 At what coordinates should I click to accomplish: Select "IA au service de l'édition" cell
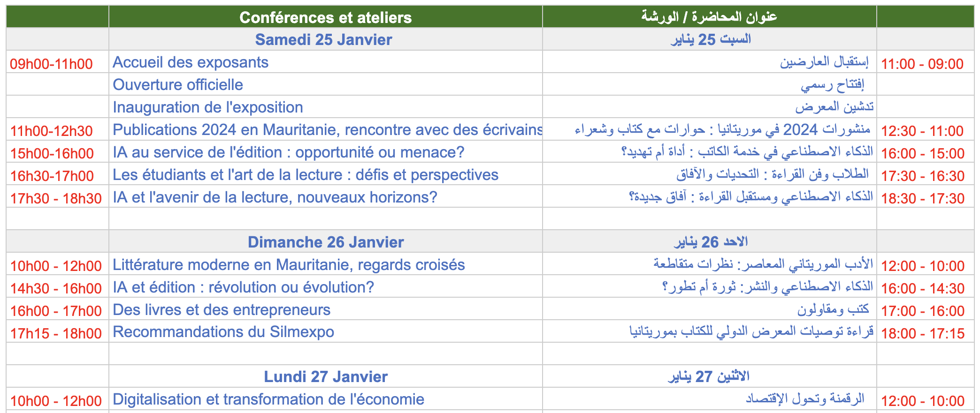click(x=288, y=152)
